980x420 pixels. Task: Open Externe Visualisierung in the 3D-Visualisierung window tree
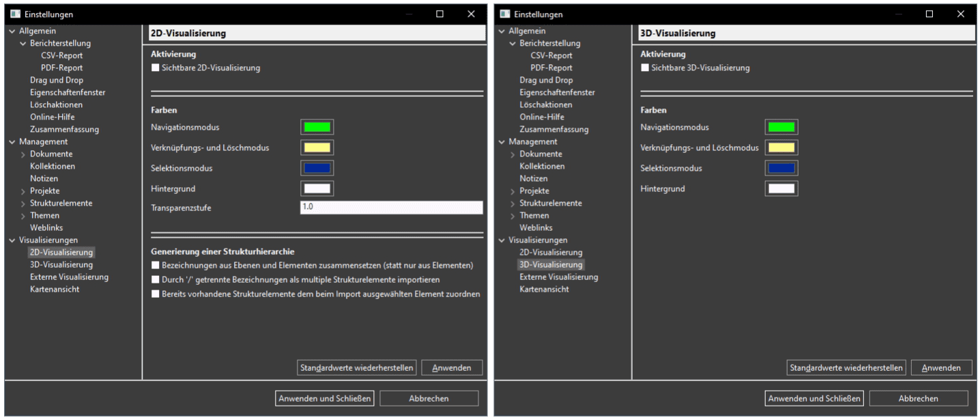(x=559, y=277)
